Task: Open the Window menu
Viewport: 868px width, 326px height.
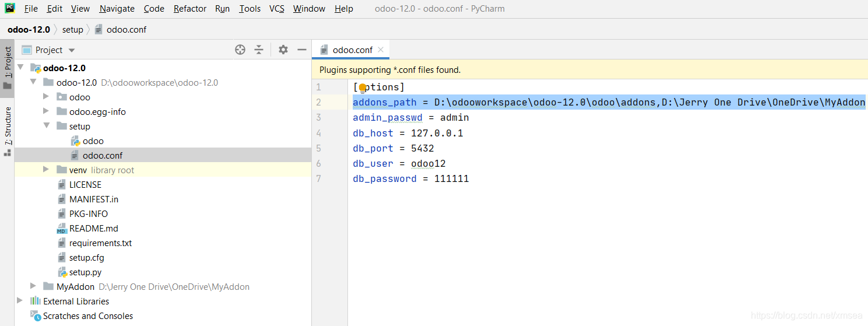Action: [x=309, y=9]
